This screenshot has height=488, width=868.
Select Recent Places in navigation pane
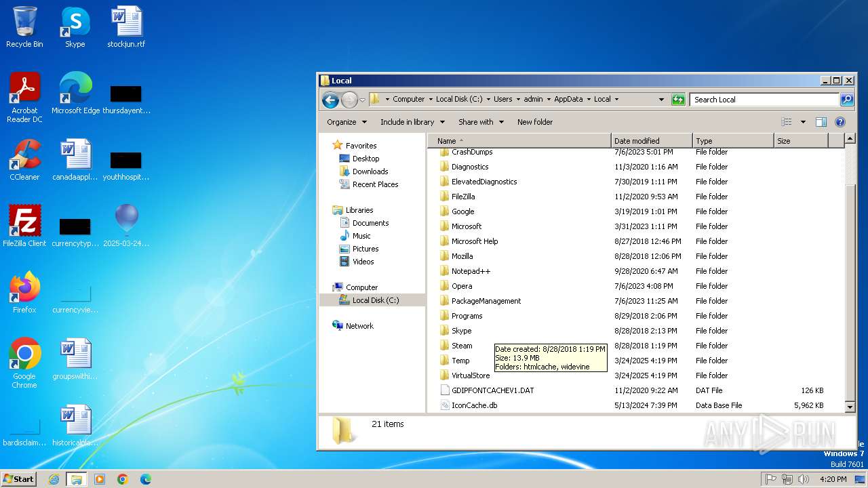point(375,184)
